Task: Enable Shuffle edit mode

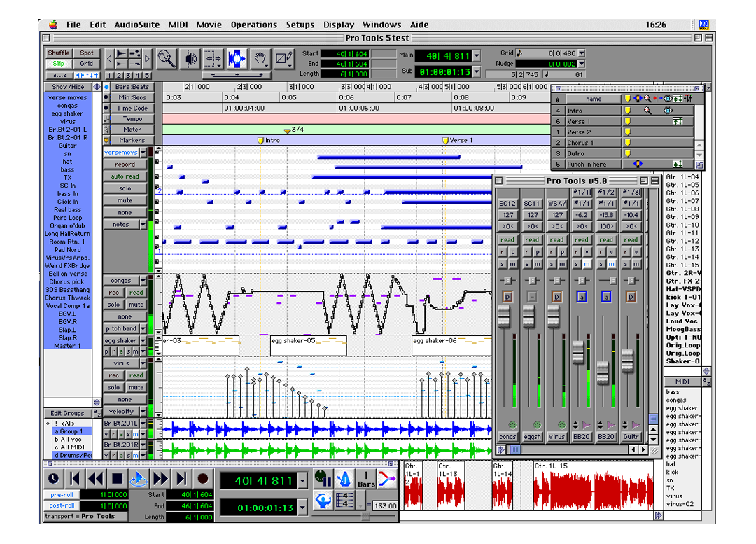Action: click(58, 53)
